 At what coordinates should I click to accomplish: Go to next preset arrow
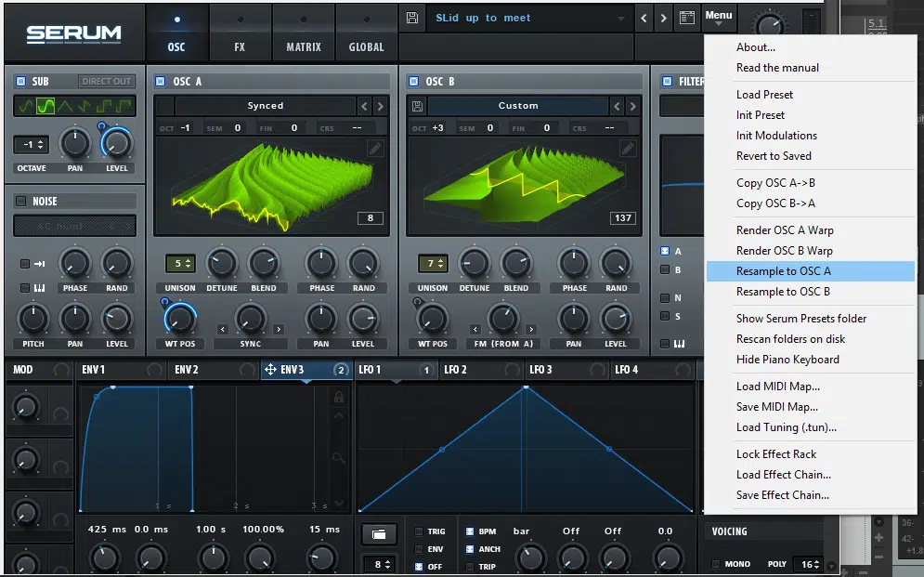coord(664,19)
